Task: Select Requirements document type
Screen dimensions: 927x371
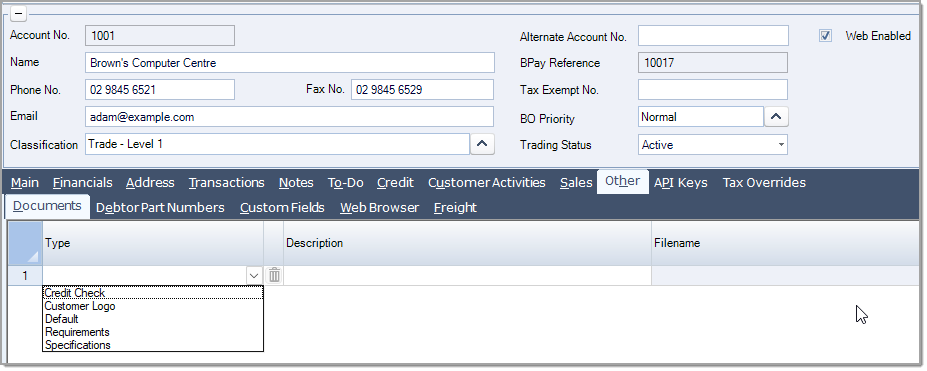Action: click(153, 332)
